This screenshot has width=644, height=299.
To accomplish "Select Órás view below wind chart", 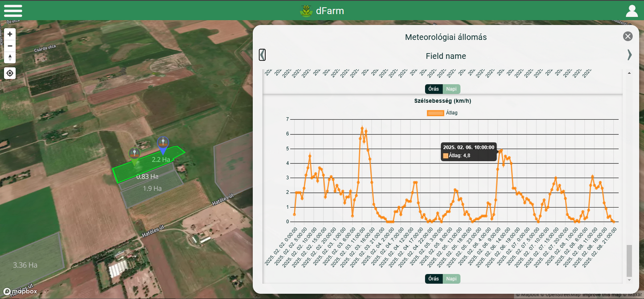I will [434, 279].
